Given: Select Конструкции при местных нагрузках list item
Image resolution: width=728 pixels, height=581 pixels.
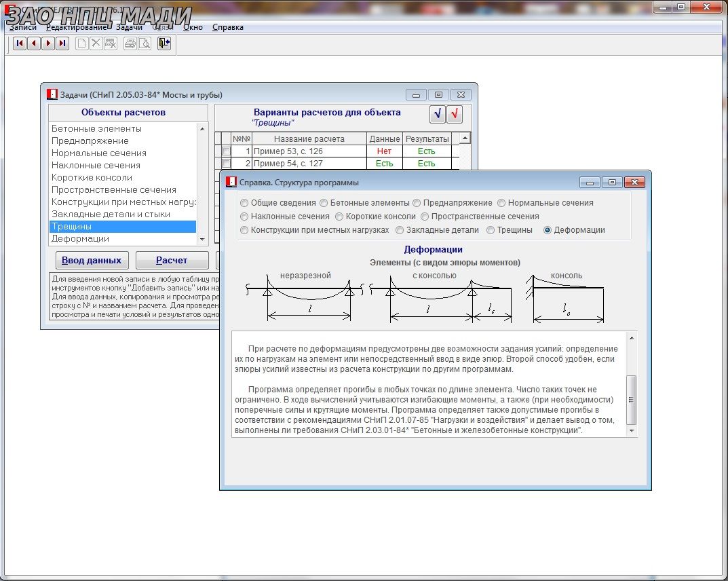Looking at the screenshot, I should tap(123, 202).
